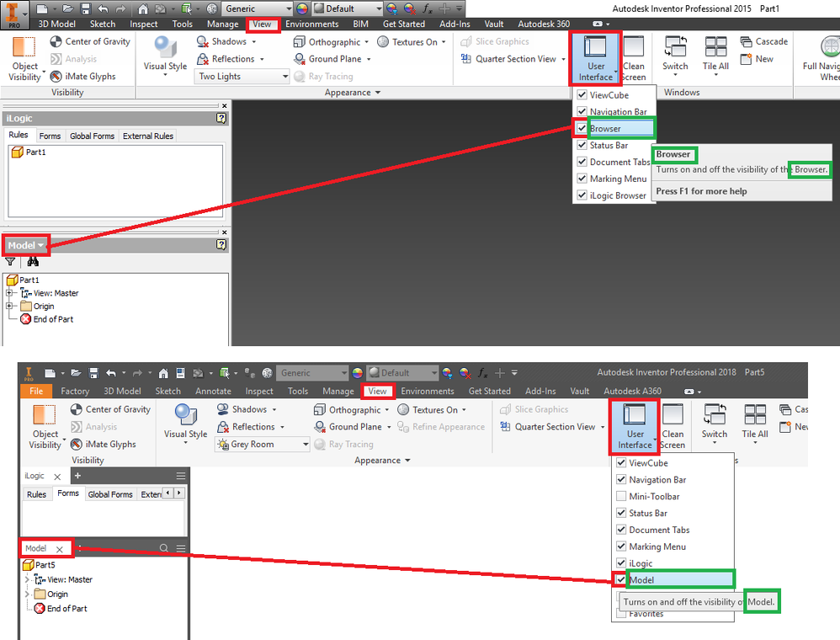
Task: Click the Visual Style button in Inventor 2015
Action: (x=165, y=56)
